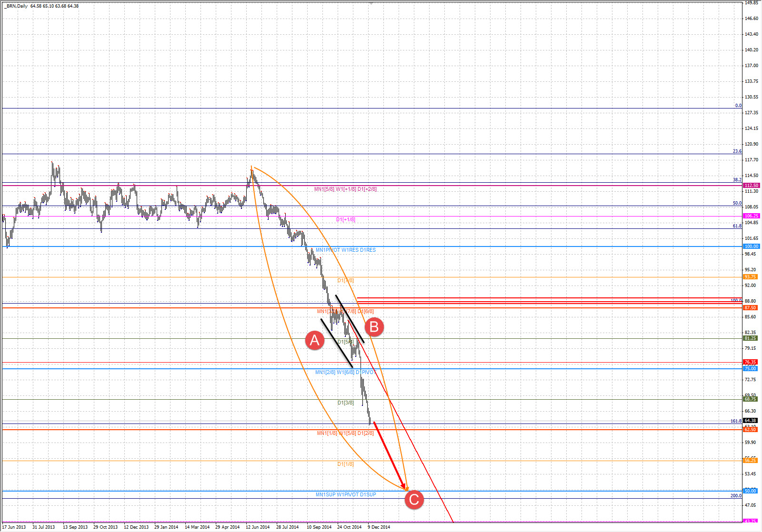Click the 12 Jun 2014 date label
Image resolution: width=762 pixels, height=532 pixels.
click(x=258, y=527)
